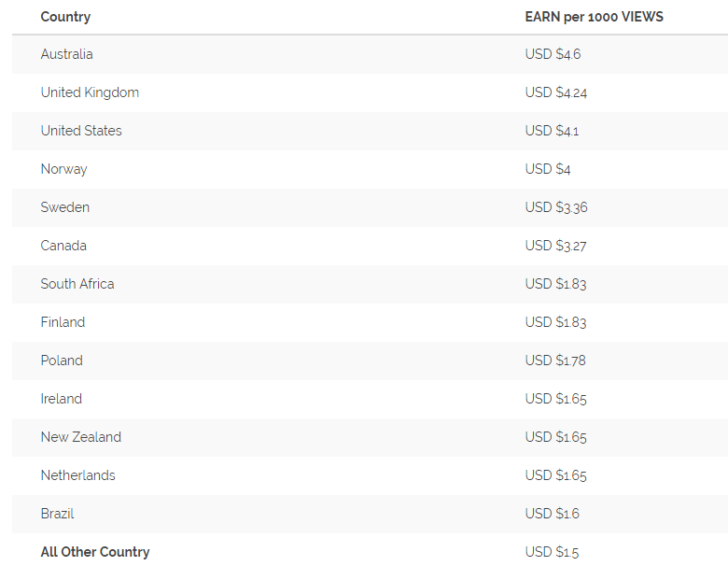Select the Netherlands row
The image size is (728, 566).
[x=370, y=475]
